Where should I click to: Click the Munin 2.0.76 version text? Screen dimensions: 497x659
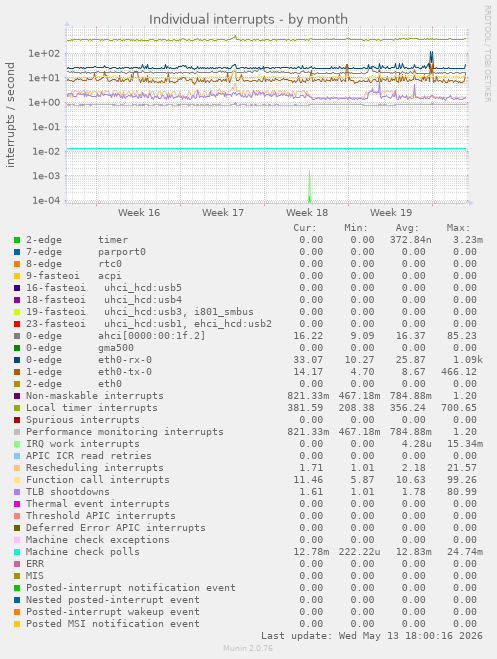pyautogui.click(x=248, y=648)
